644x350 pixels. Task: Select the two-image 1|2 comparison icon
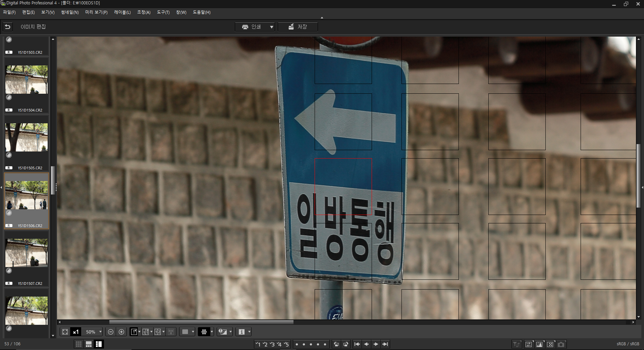point(158,332)
